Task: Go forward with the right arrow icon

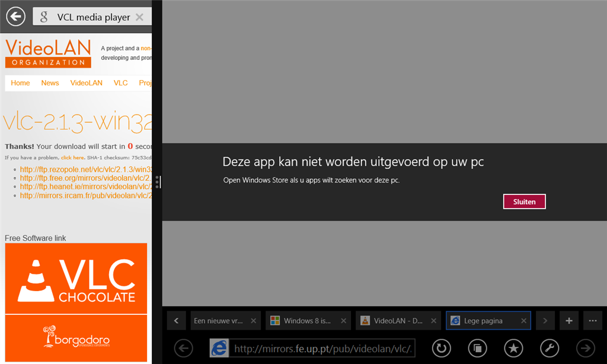Action: pyautogui.click(x=585, y=349)
